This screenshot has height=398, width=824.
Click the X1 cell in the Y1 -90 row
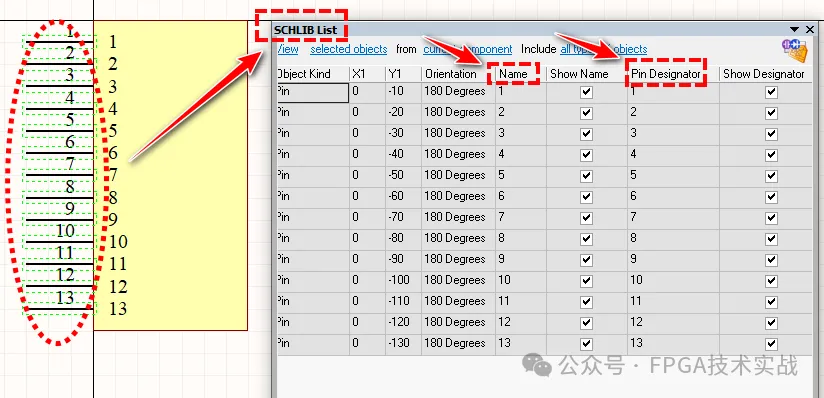pos(367,260)
